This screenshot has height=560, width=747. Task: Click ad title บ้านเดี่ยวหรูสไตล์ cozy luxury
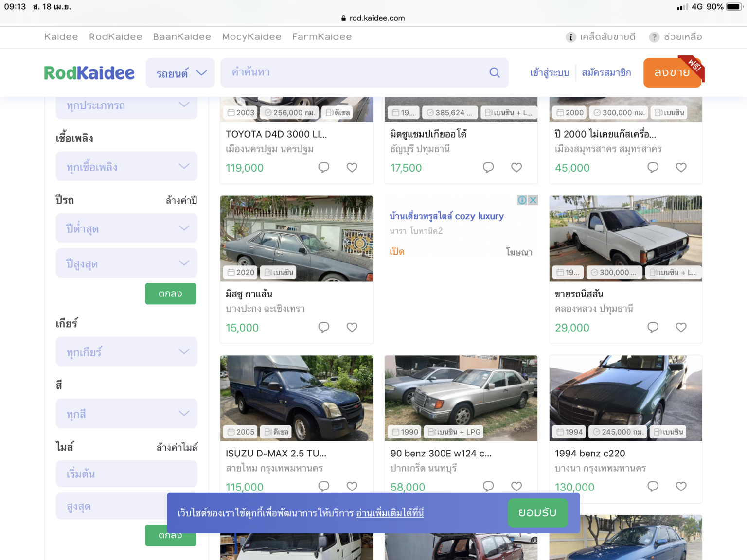click(446, 216)
